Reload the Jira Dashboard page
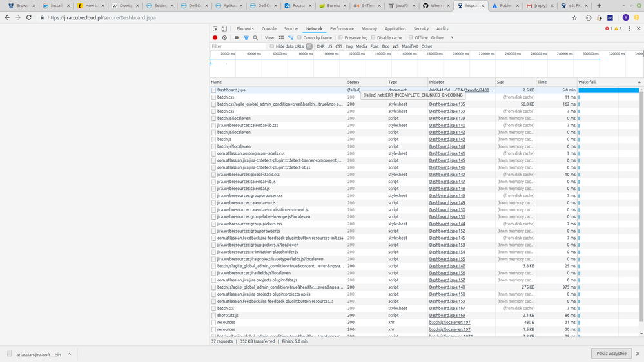This screenshot has width=644, height=362. coord(29,17)
